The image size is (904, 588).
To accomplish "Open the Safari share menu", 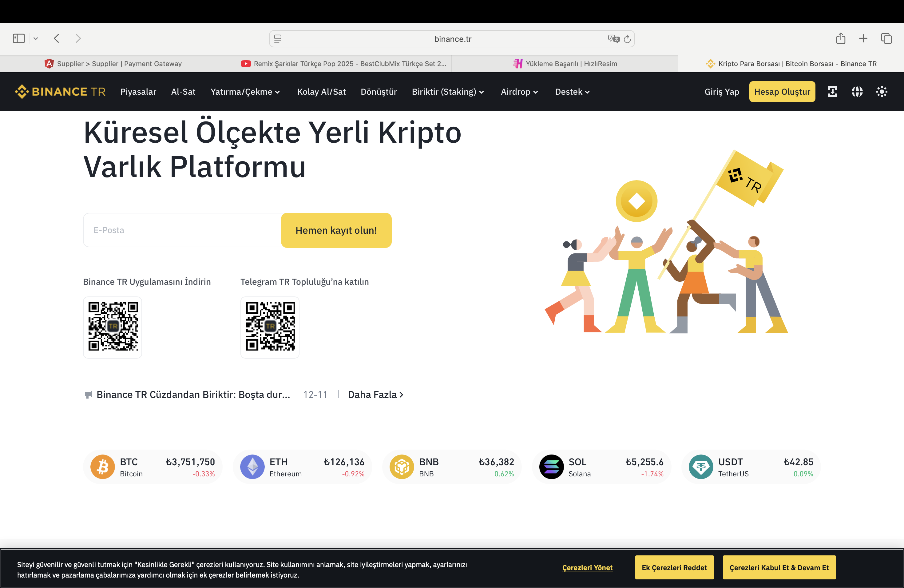I will 841,38.
